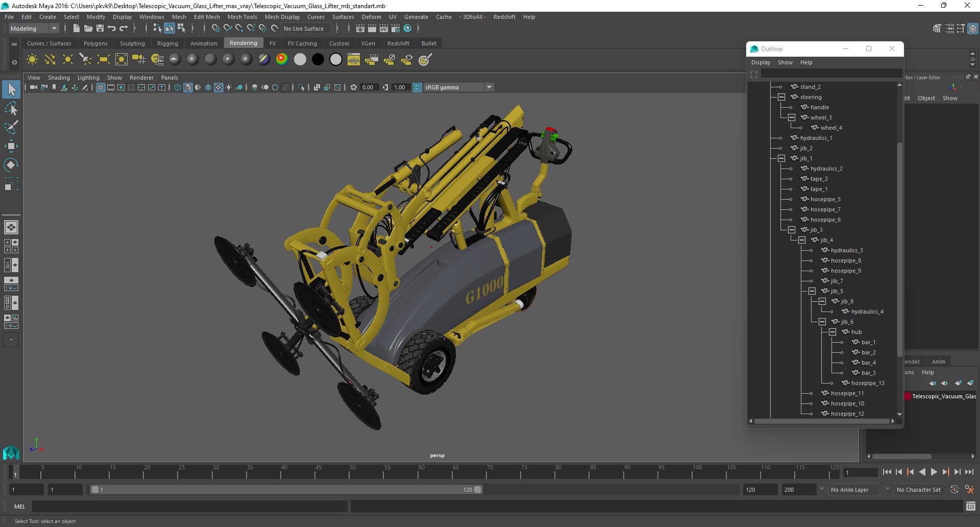Click the time slider at frame 60

(422, 472)
